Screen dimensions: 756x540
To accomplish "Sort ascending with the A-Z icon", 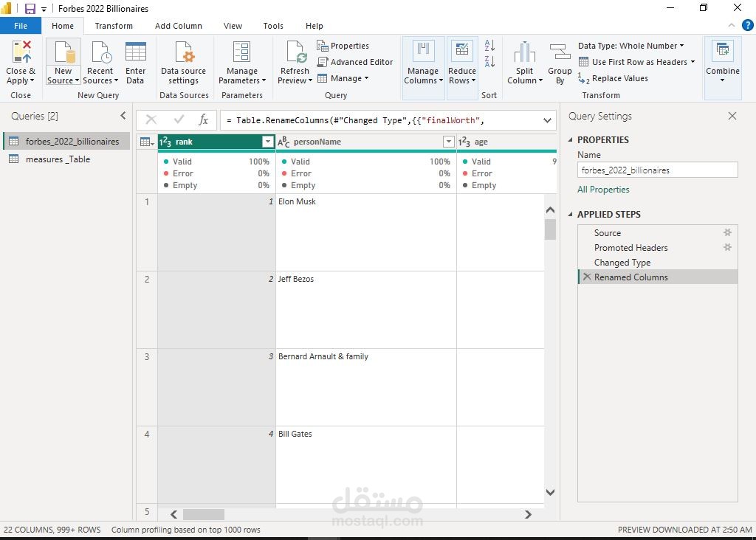I will click(x=489, y=45).
